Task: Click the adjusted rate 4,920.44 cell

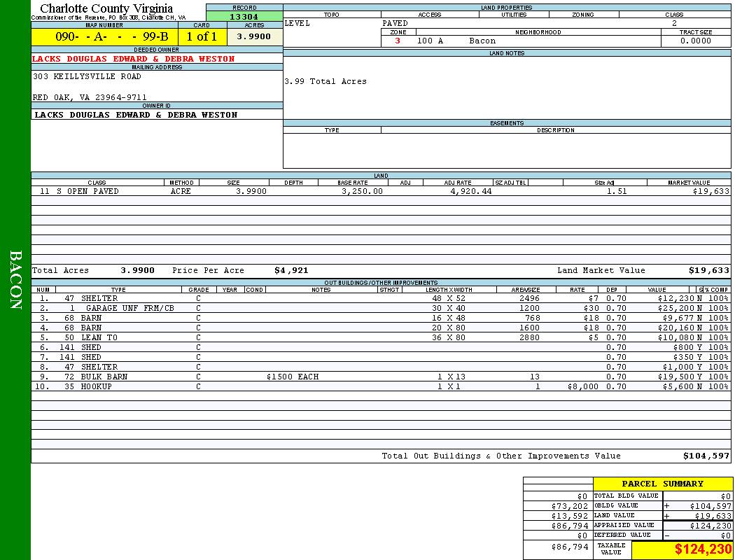Action: pyautogui.click(x=471, y=191)
